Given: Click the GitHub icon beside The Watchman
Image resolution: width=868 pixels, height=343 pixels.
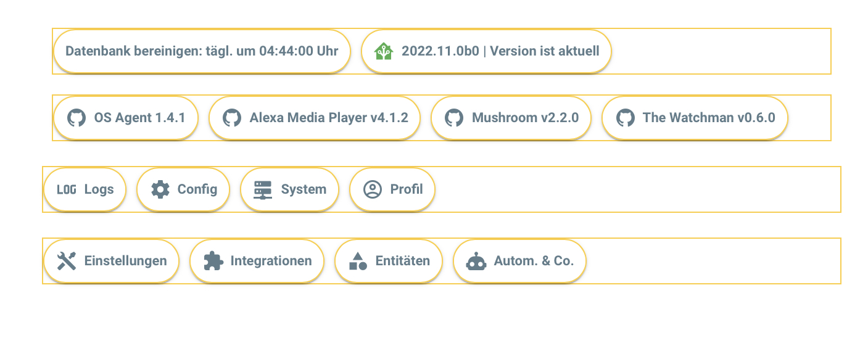Looking at the screenshot, I should tap(625, 118).
